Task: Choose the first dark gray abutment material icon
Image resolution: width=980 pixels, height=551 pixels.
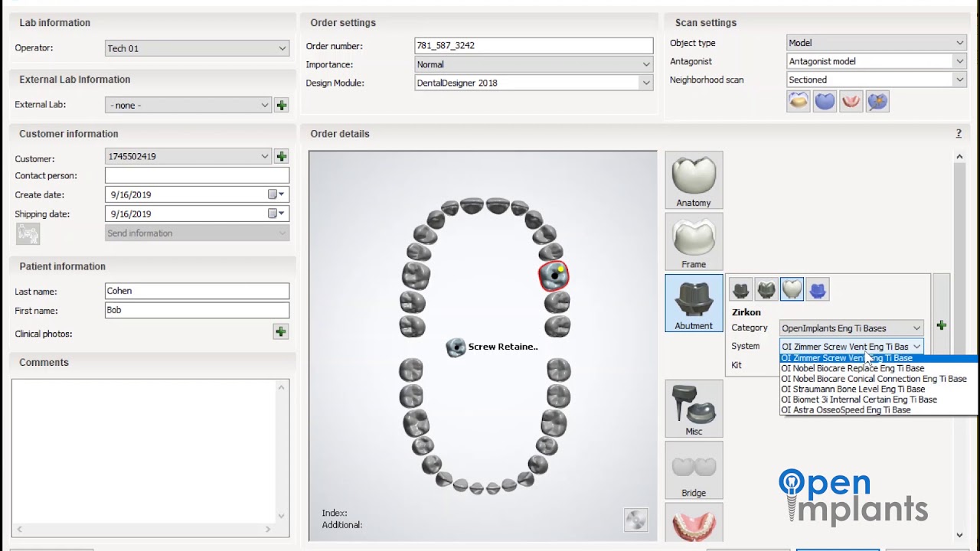Action: tap(740, 289)
